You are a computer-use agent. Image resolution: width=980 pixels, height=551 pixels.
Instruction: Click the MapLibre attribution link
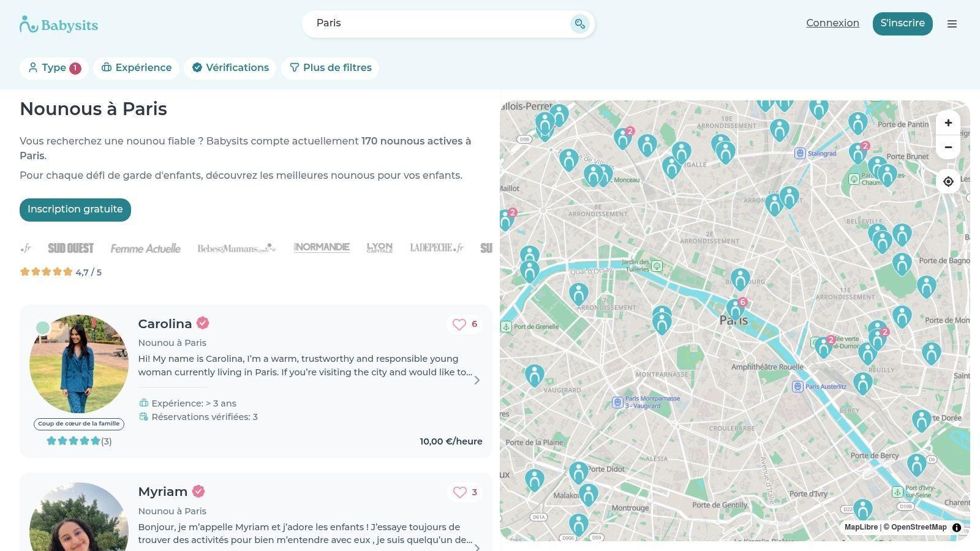[x=861, y=527]
